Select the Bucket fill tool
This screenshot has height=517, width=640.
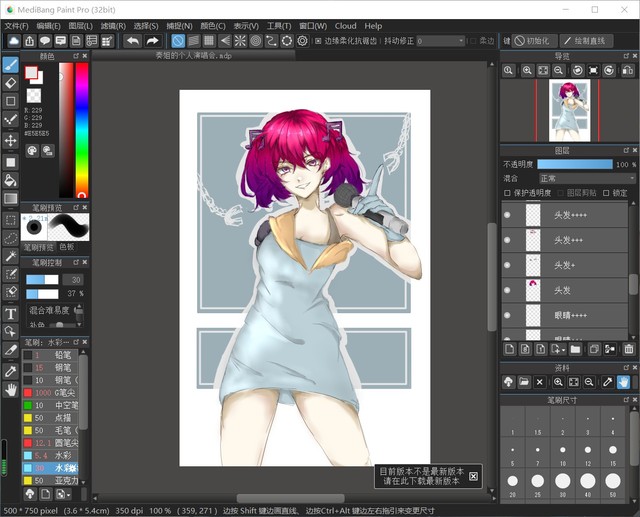point(11,181)
